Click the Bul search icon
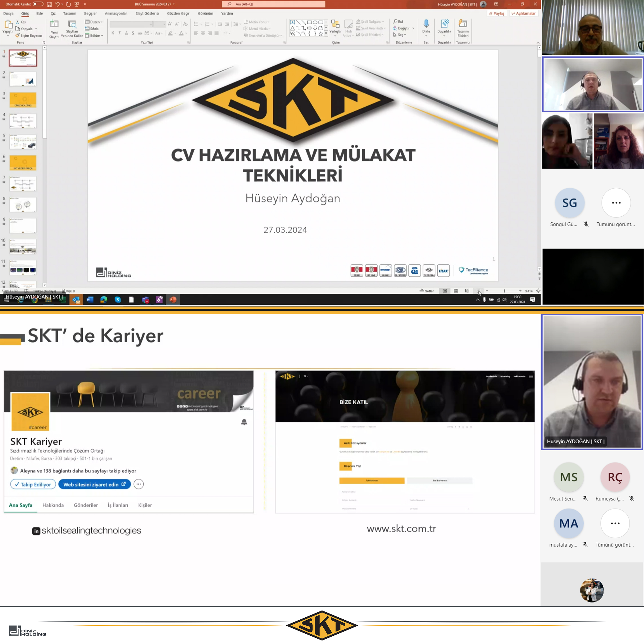Viewport: 644px width, 644px height. click(x=395, y=21)
